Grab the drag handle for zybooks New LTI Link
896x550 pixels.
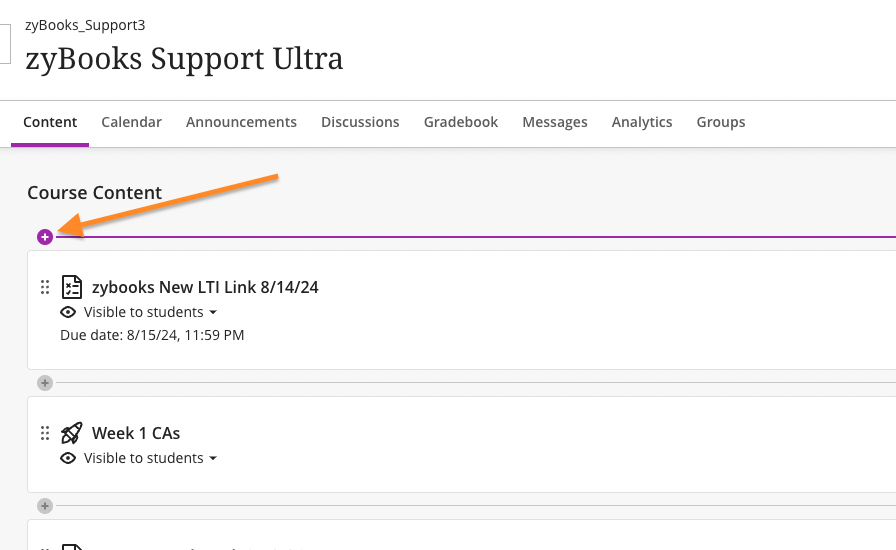pyautogui.click(x=45, y=287)
